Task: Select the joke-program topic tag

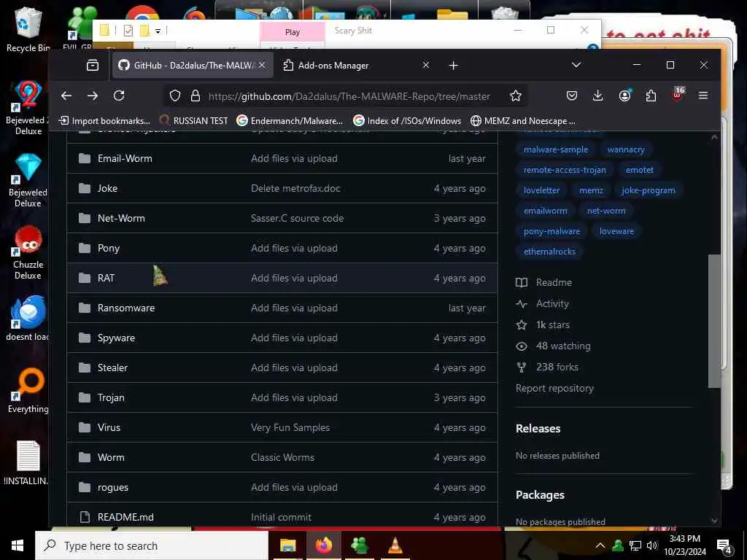Action: (x=648, y=190)
